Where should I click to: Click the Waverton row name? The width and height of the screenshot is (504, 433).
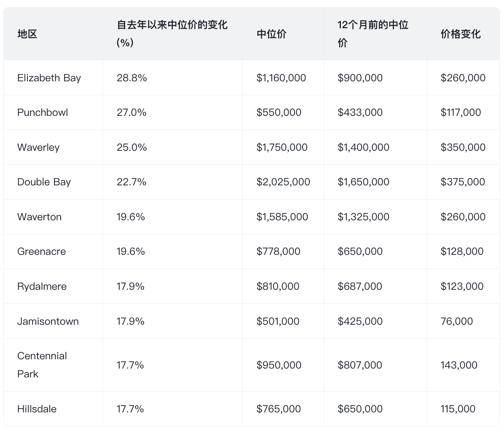(39, 217)
